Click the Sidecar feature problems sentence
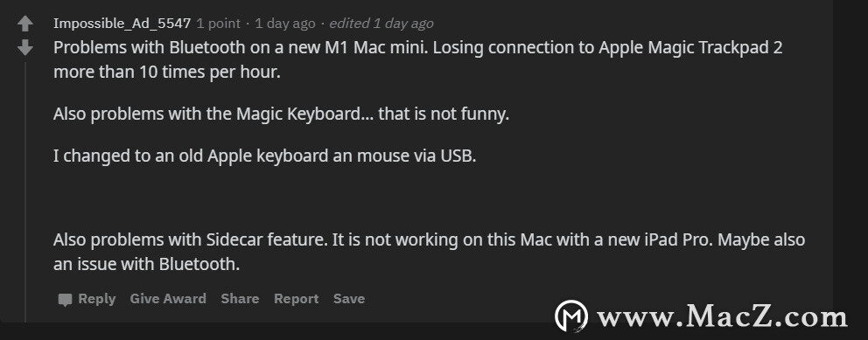Viewport: 868px width, 340px height. tap(429, 252)
